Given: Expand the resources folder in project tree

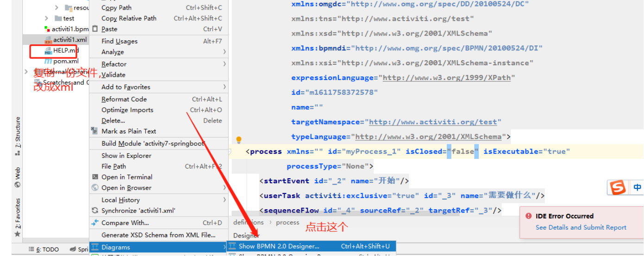Looking at the screenshot, I should coord(56,8).
